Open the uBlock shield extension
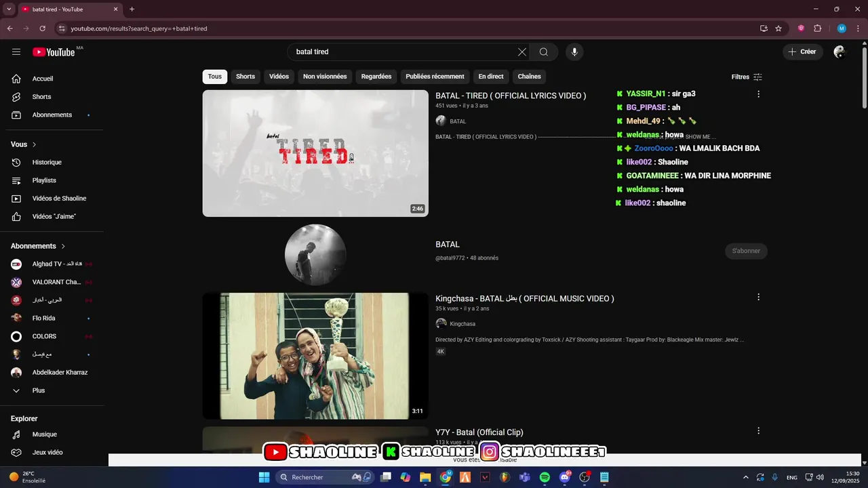Screen dimensions: 868x488 (801, 28)
